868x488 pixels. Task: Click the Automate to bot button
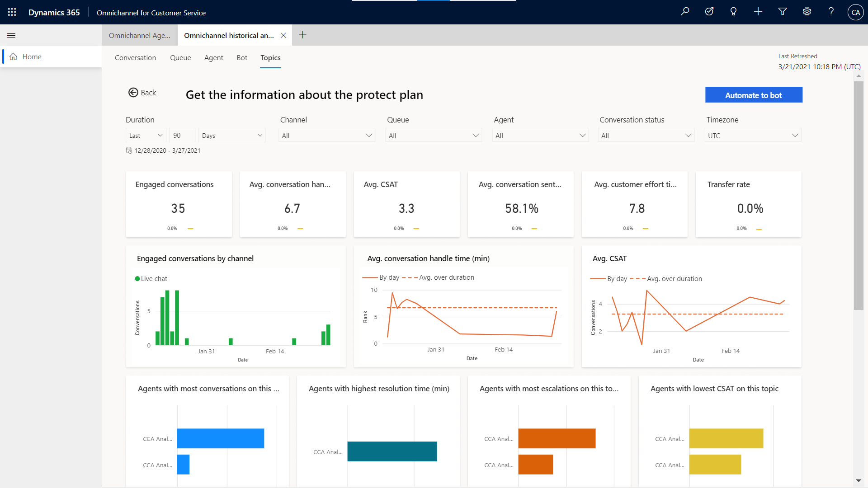click(x=754, y=94)
